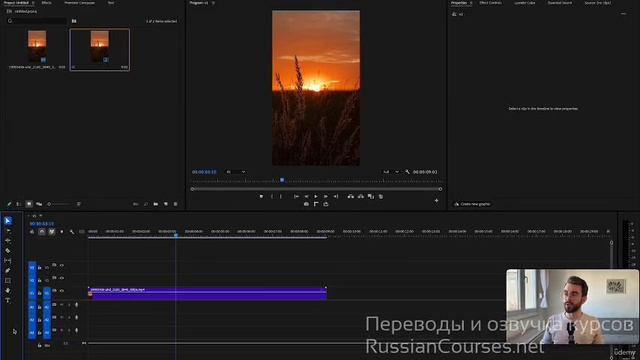Export frame with camera icon
640x360 pixels.
tap(306, 204)
